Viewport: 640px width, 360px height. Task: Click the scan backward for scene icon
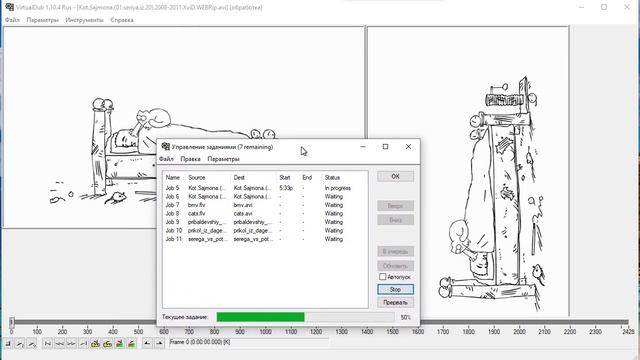(x=119, y=344)
